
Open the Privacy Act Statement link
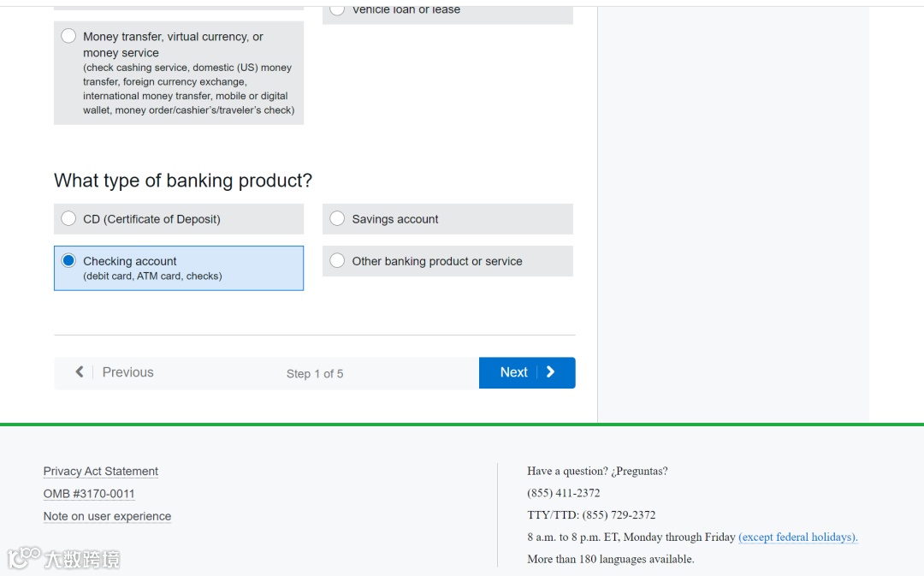101,472
